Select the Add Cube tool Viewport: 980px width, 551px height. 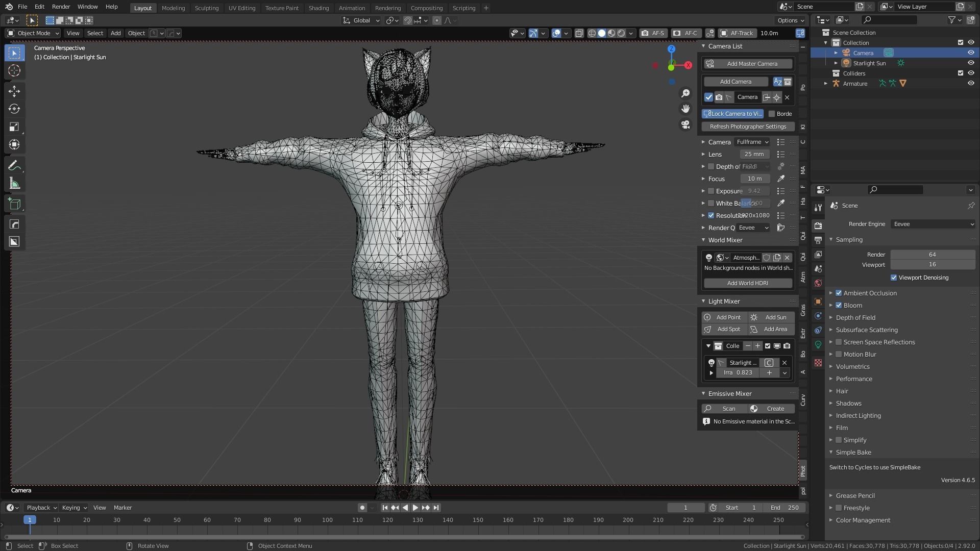coord(14,204)
